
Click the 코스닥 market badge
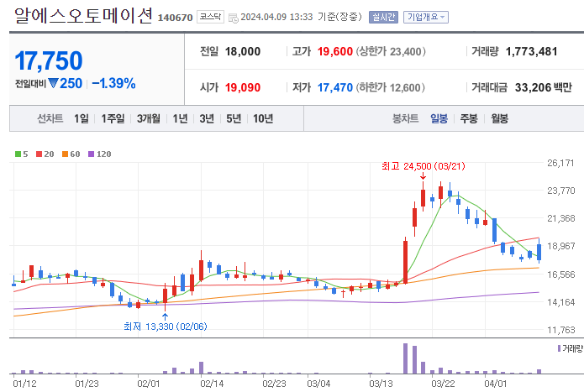pyautogui.click(x=210, y=17)
